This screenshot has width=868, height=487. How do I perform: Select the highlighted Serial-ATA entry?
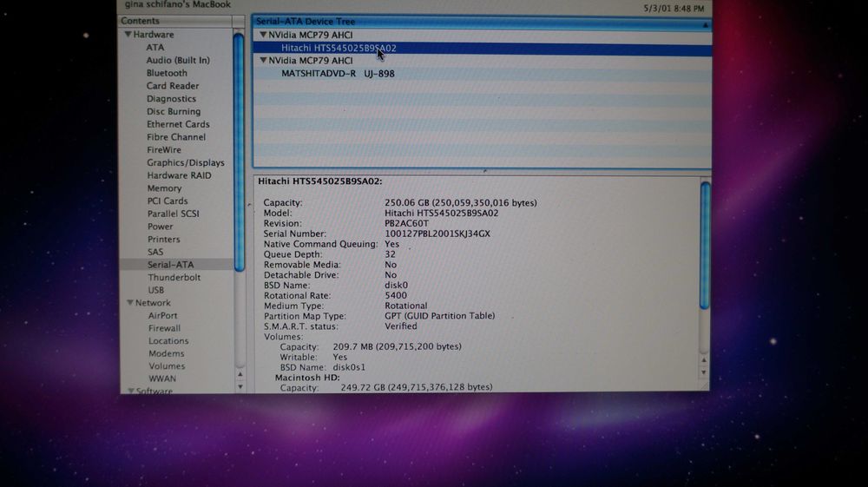[170, 265]
